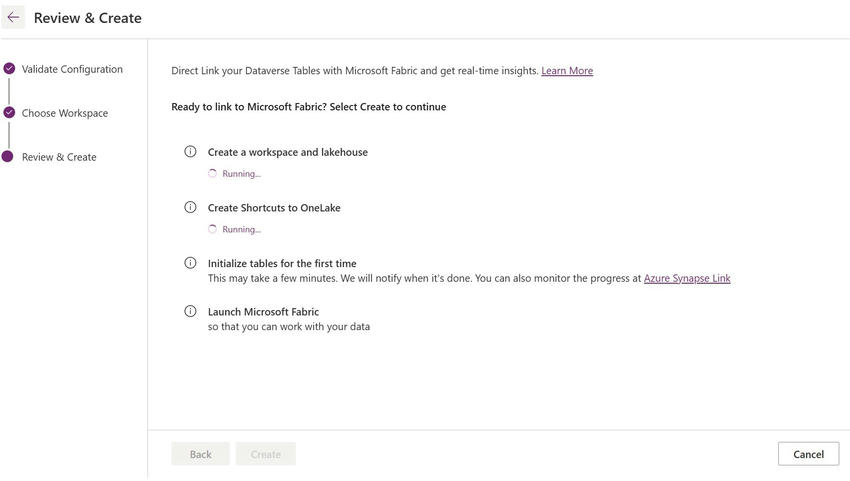Click the Back button

pyautogui.click(x=200, y=454)
